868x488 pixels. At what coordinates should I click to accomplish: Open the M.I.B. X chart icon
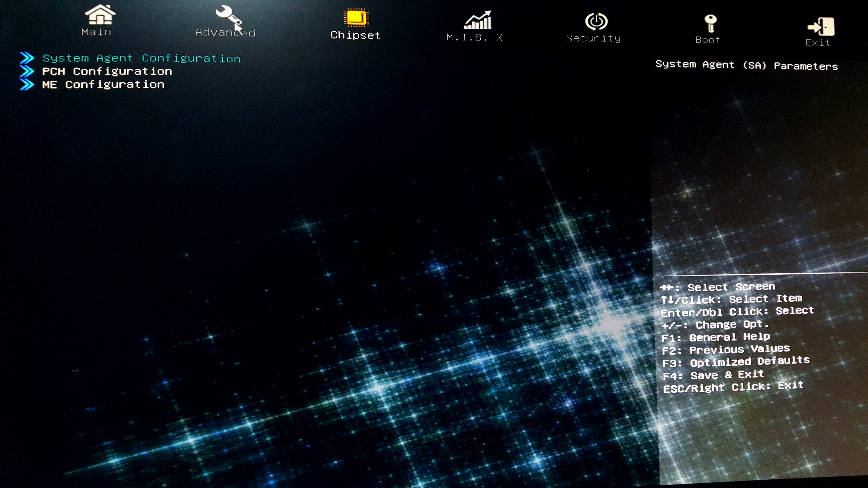coord(477,20)
